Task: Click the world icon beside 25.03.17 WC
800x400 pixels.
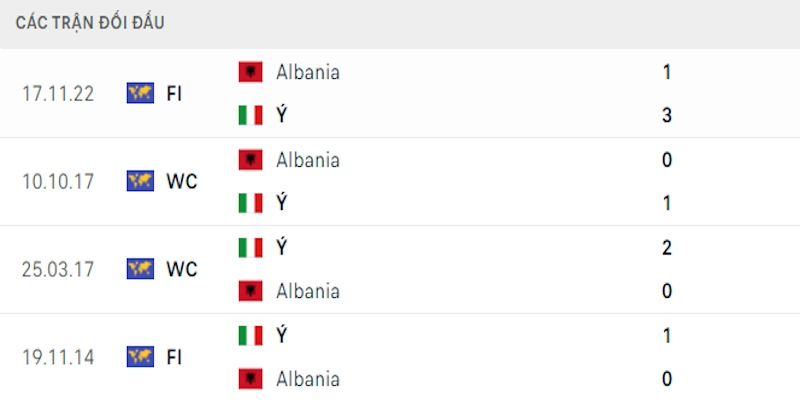Action: point(140,269)
